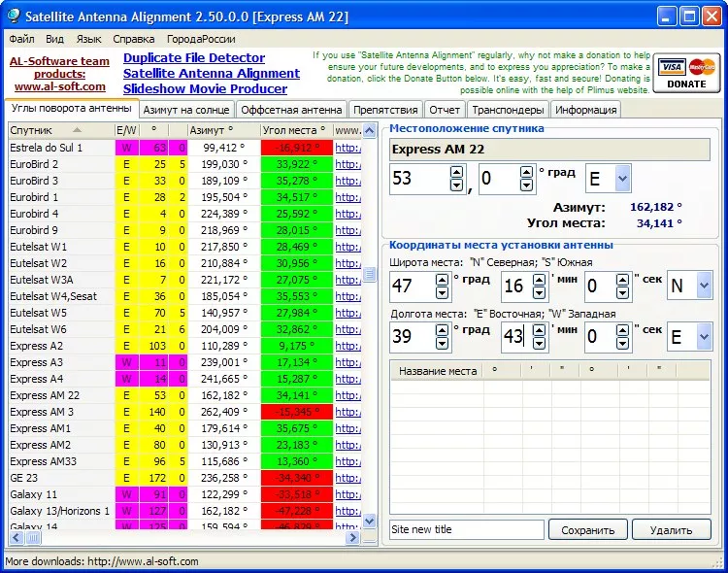This screenshot has height=573, width=728.
Task: Open satellite E/W direction dropdown
Action: pyautogui.click(x=621, y=179)
